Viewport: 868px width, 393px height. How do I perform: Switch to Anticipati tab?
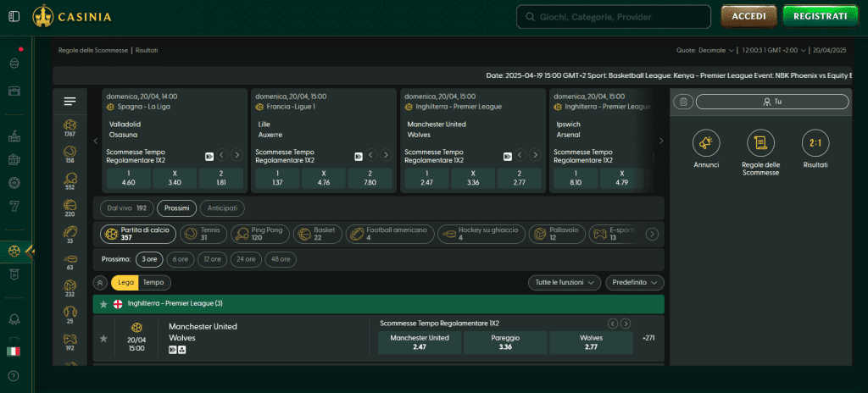[222, 208]
